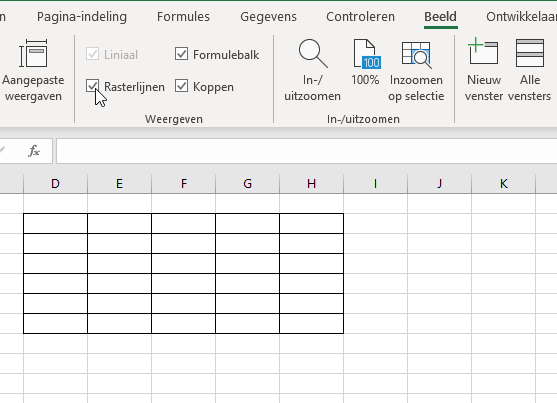Select column J header

[439, 184]
